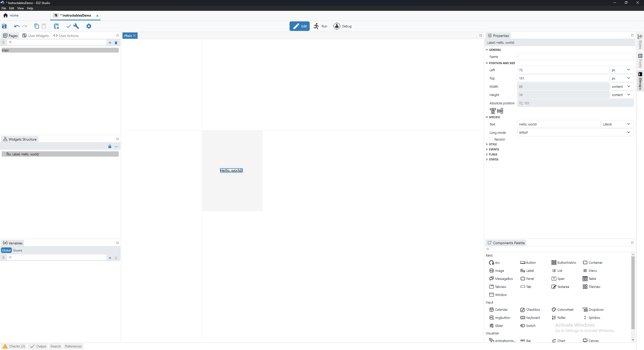Open the Checks (2) panel

click(x=14, y=346)
